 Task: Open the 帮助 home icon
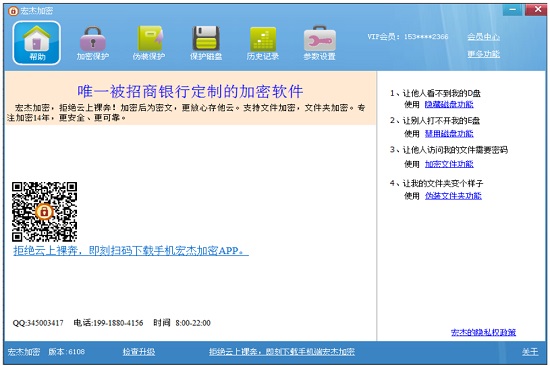point(37,43)
